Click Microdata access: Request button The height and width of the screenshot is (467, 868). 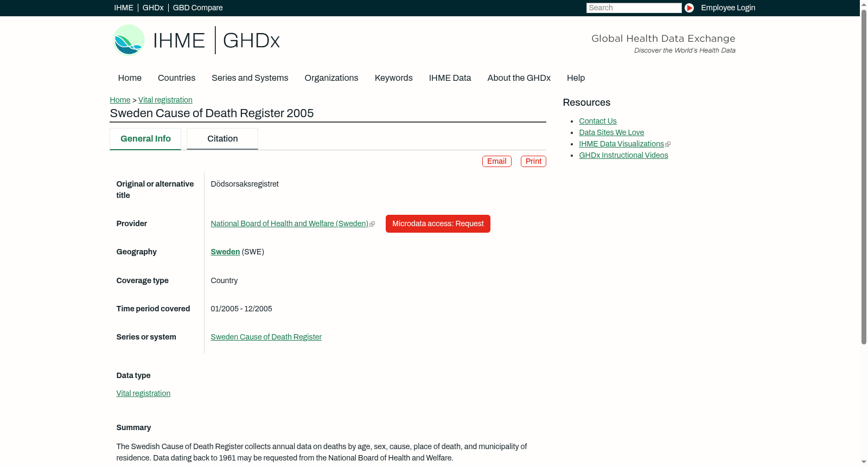pos(438,224)
